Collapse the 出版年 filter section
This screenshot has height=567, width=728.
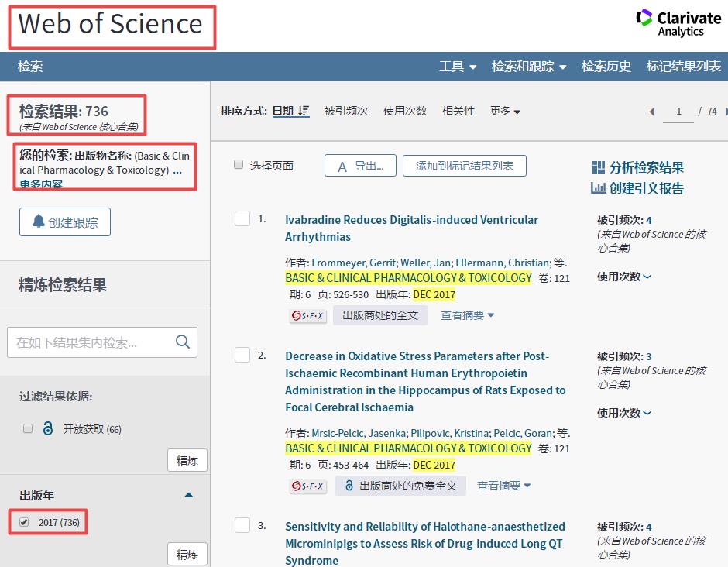coord(188,495)
